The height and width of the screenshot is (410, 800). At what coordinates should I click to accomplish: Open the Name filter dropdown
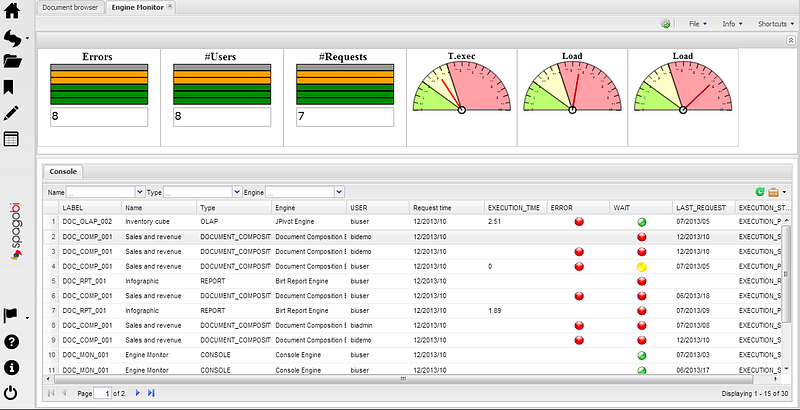click(x=140, y=192)
